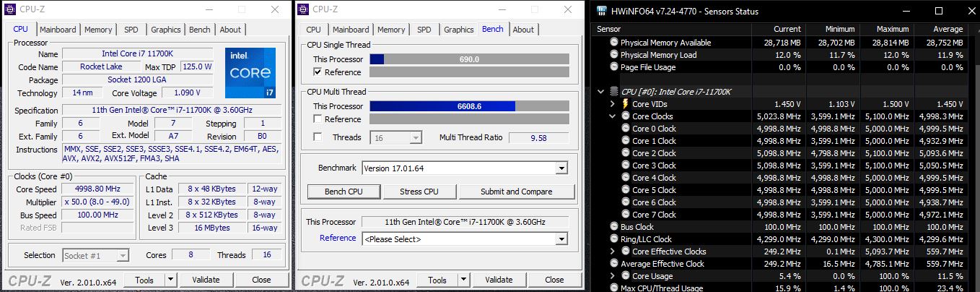Click clock icon beside Core 5 Clock
The height and width of the screenshot is (292, 980).
(x=625, y=190)
